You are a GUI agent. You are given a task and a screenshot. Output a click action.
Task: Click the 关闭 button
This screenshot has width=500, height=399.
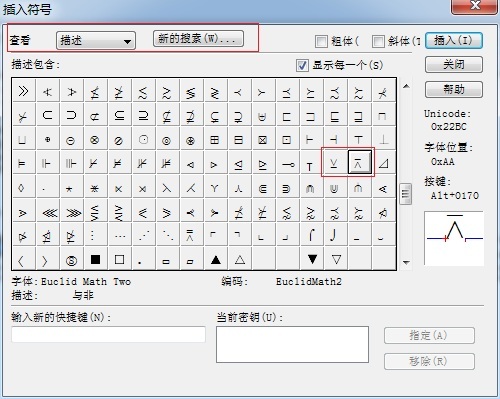(454, 64)
